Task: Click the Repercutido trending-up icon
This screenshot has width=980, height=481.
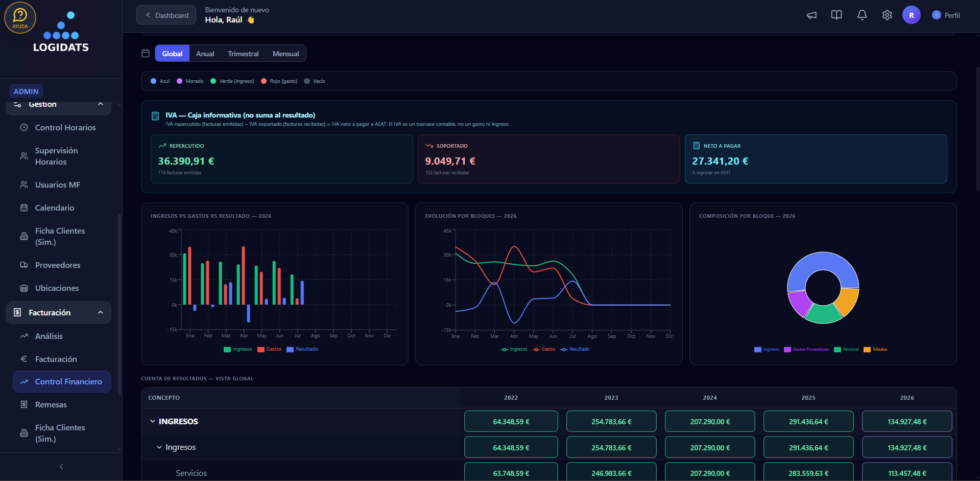Action: pyautogui.click(x=162, y=146)
